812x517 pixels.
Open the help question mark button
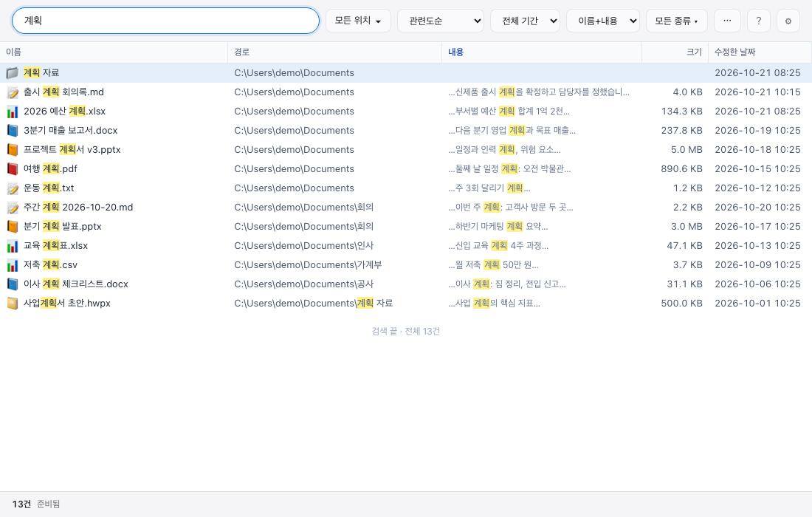coord(759,21)
